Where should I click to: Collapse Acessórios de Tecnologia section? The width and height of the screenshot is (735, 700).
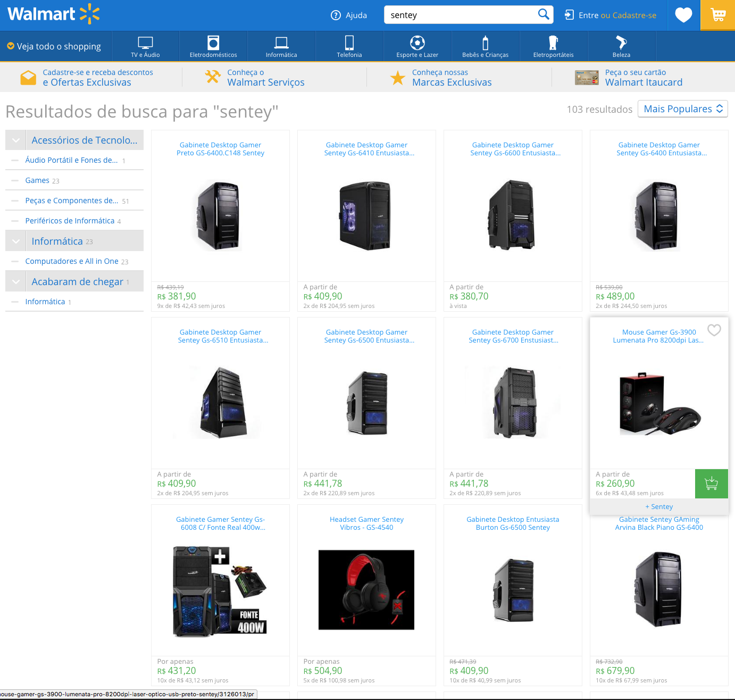pyautogui.click(x=16, y=140)
